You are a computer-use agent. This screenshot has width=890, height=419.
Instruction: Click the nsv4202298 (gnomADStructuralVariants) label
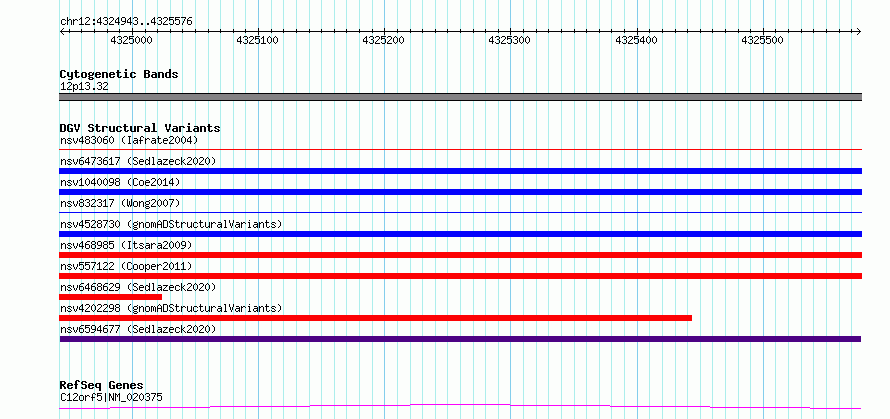[171, 308]
